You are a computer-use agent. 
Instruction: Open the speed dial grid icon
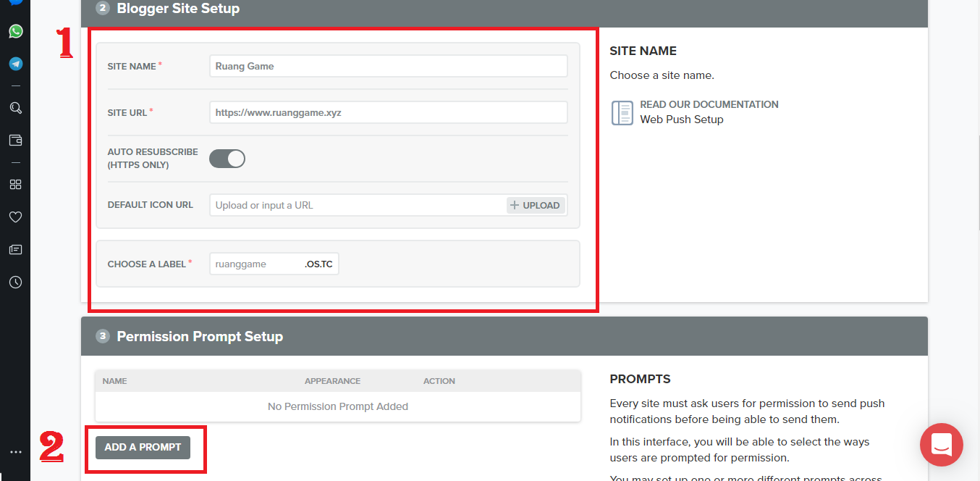coord(15,184)
